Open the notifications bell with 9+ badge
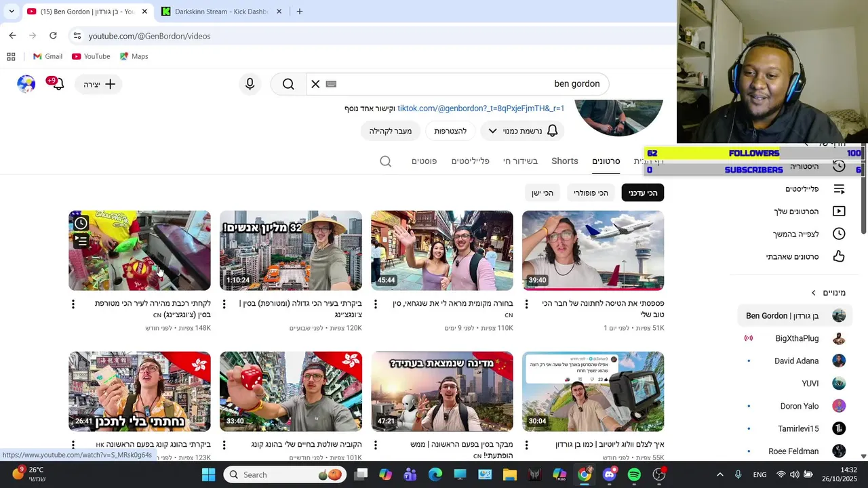Viewport: 868px width, 488px height. tap(57, 83)
